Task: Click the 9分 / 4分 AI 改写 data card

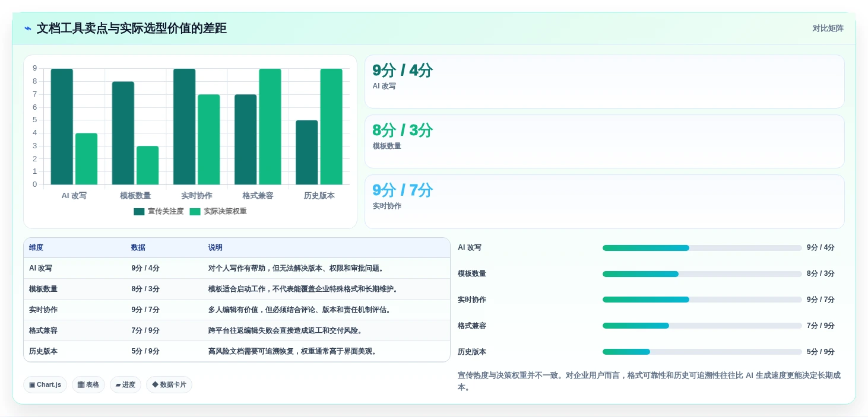Action: click(x=604, y=82)
